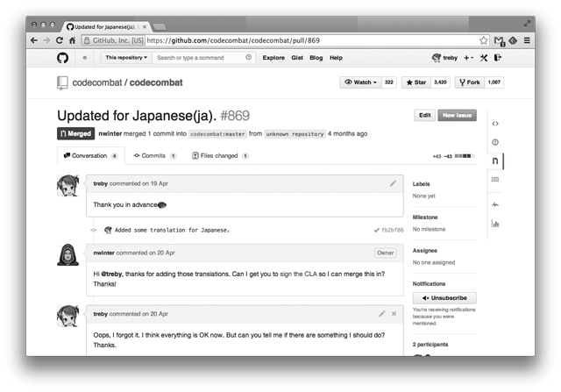The image size is (561, 392).
Task: Click the codecombat:master branch label
Action: coord(217,133)
